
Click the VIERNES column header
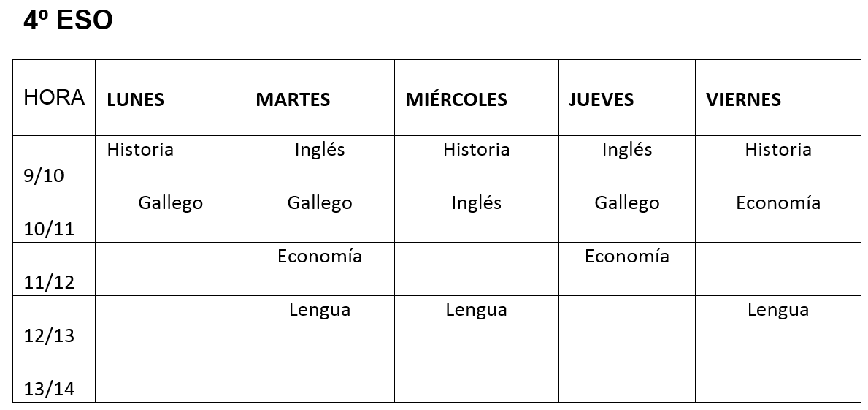click(x=743, y=99)
